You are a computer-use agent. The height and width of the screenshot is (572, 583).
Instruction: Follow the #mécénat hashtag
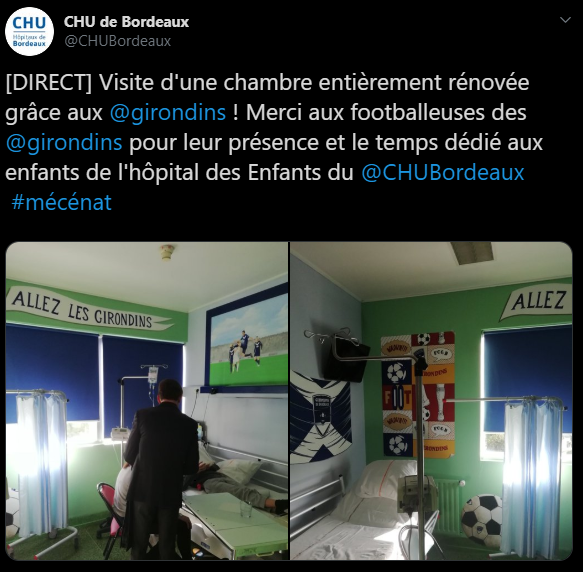pos(61,202)
